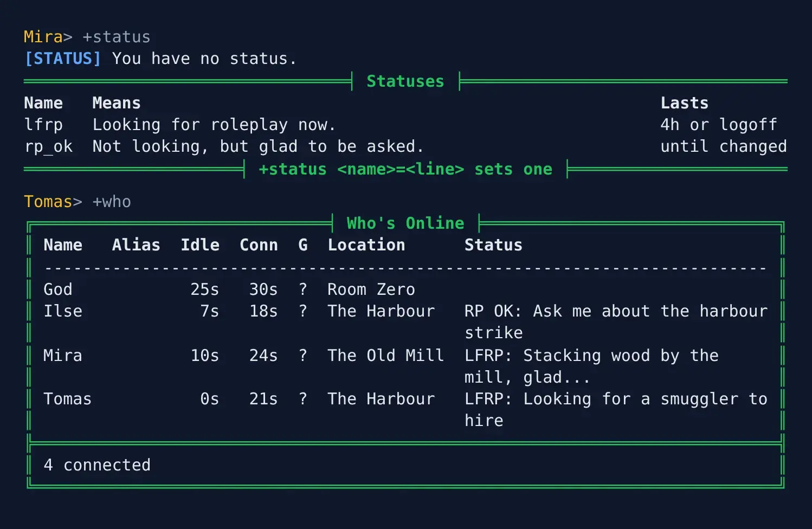Click the '4h or logoff' duration

pos(719,125)
